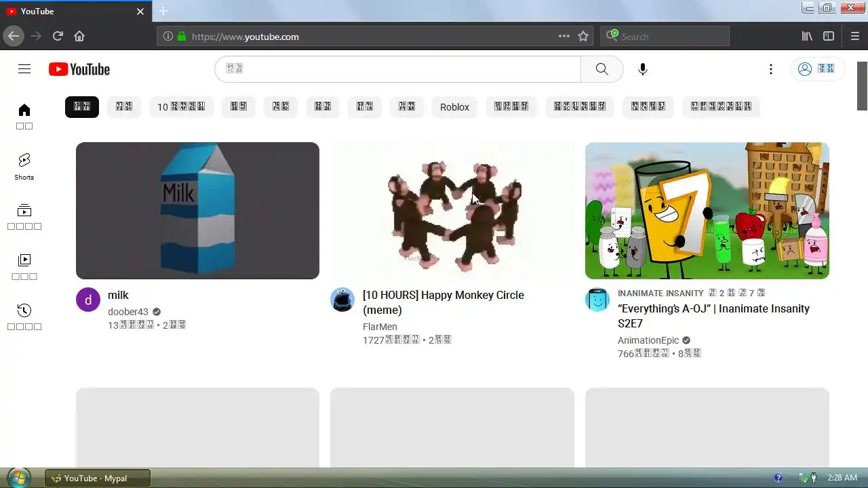Click the page vertical scrollbar thumb

[x=862, y=86]
